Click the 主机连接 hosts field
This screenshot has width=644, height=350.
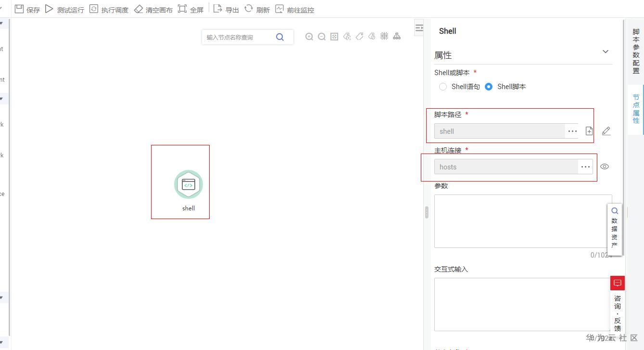coord(506,167)
